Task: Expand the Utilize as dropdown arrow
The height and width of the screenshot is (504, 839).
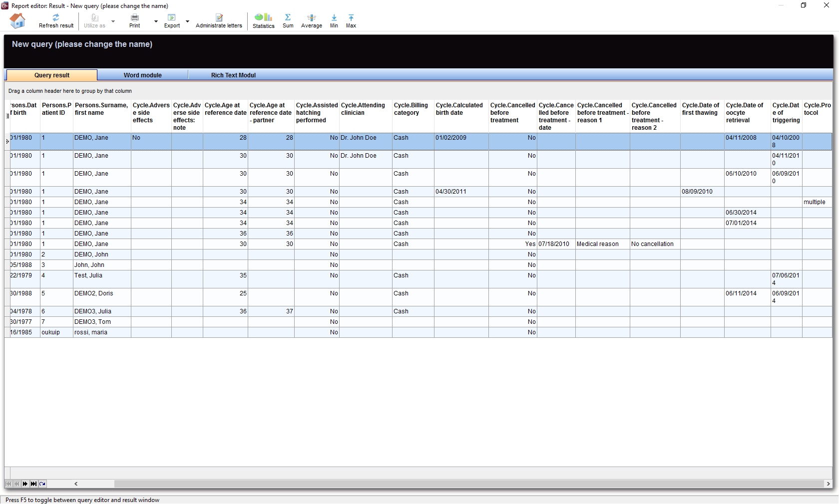Action: pos(113,21)
